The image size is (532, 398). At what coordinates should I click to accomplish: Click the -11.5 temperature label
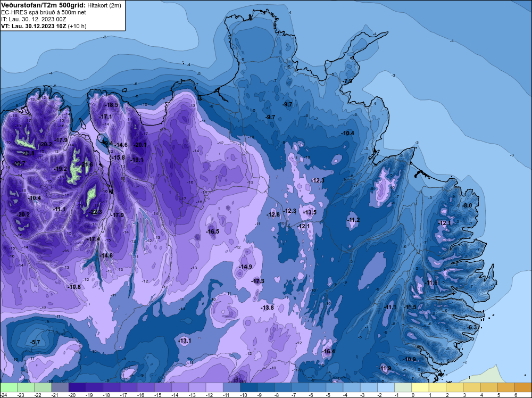tap(410, 308)
